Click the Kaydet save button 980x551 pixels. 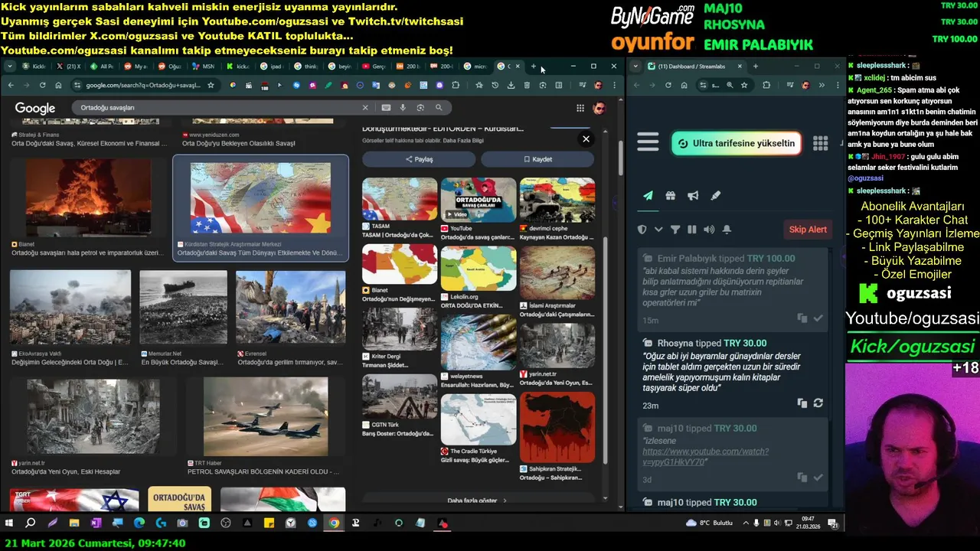click(x=537, y=159)
